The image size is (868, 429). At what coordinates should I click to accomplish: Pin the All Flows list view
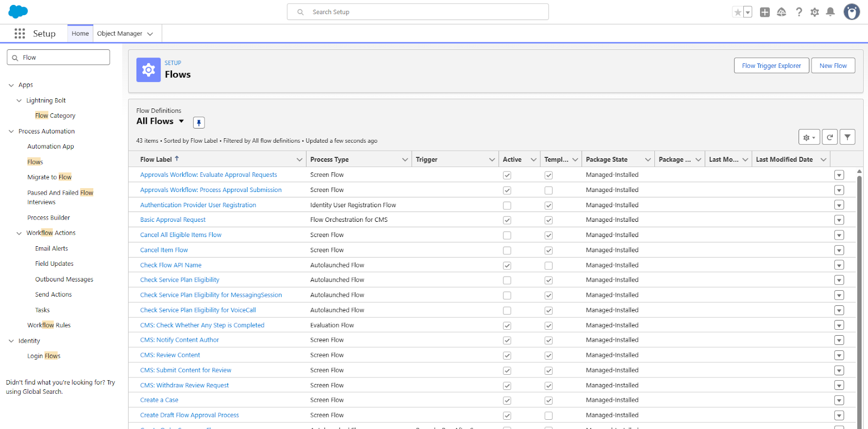[199, 123]
